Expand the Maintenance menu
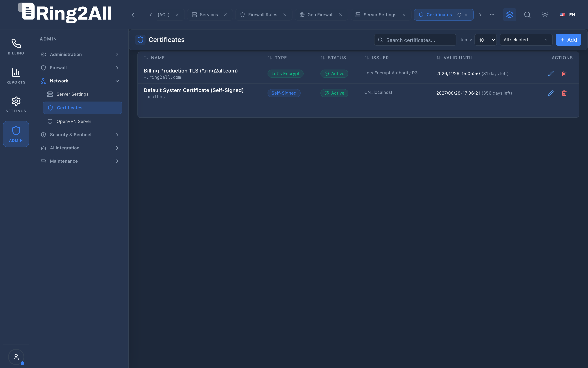588x368 pixels. (80, 161)
